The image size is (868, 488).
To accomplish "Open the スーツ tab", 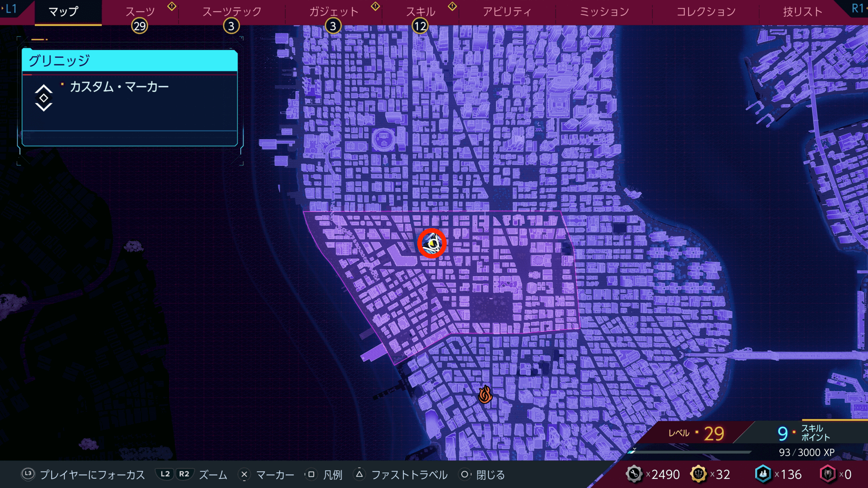I will point(140,12).
